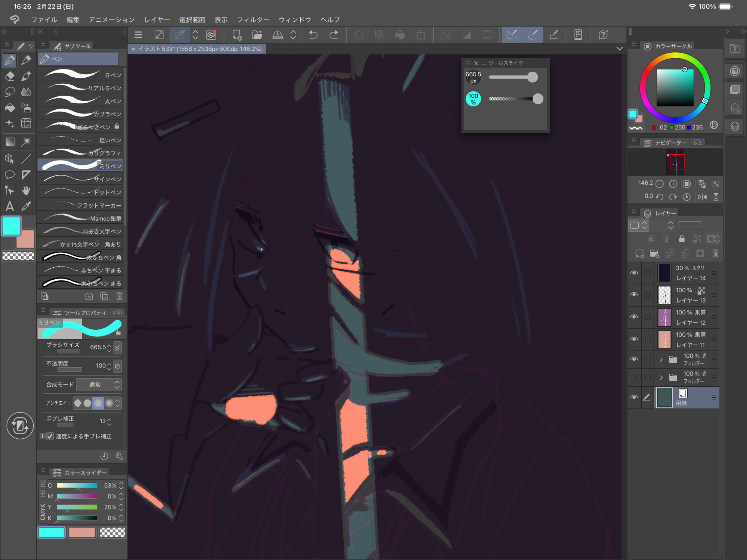This screenshot has height=560, width=747.
Task: Expand the document tab list chevron
Action: [620, 49]
